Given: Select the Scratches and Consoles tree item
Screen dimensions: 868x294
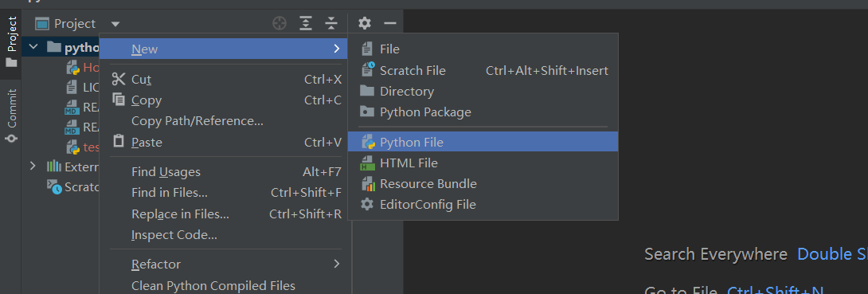Looking at the screenshot, I should [73, 186].
